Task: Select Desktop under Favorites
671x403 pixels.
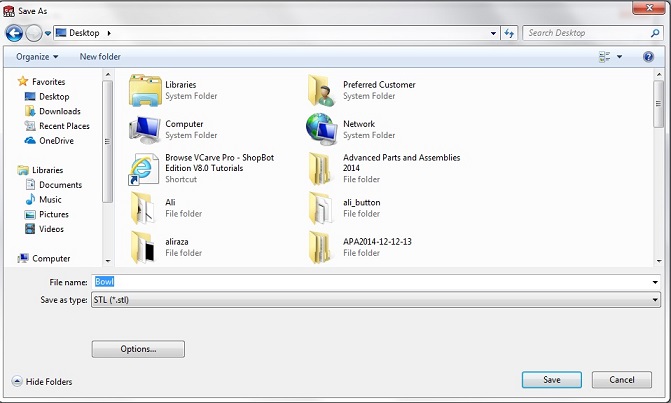Action: (47, 96)
